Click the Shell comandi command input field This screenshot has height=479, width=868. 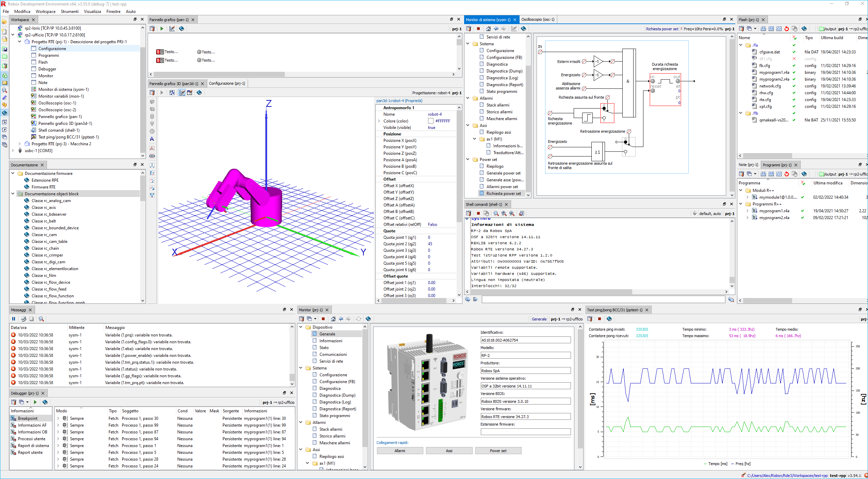603,299
